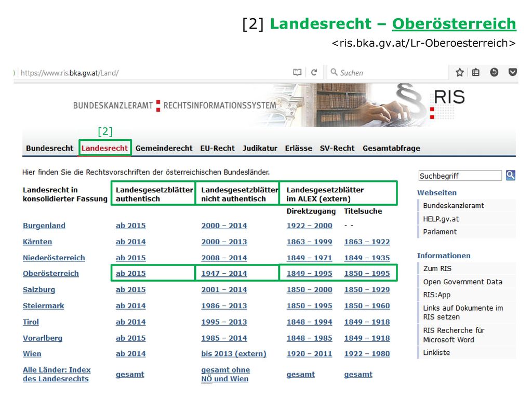Open 'Zum RIS' information link
This screenshot has width=532, height=399.
437,269
